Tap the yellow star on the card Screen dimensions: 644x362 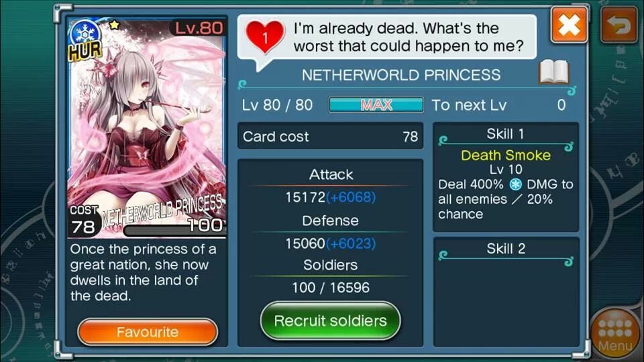(x=114, y=25)
